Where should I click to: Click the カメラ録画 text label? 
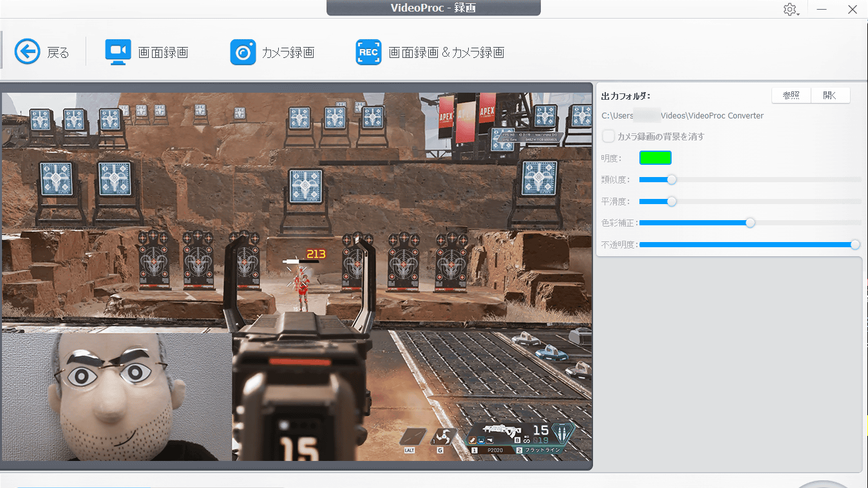click(288, 53)
